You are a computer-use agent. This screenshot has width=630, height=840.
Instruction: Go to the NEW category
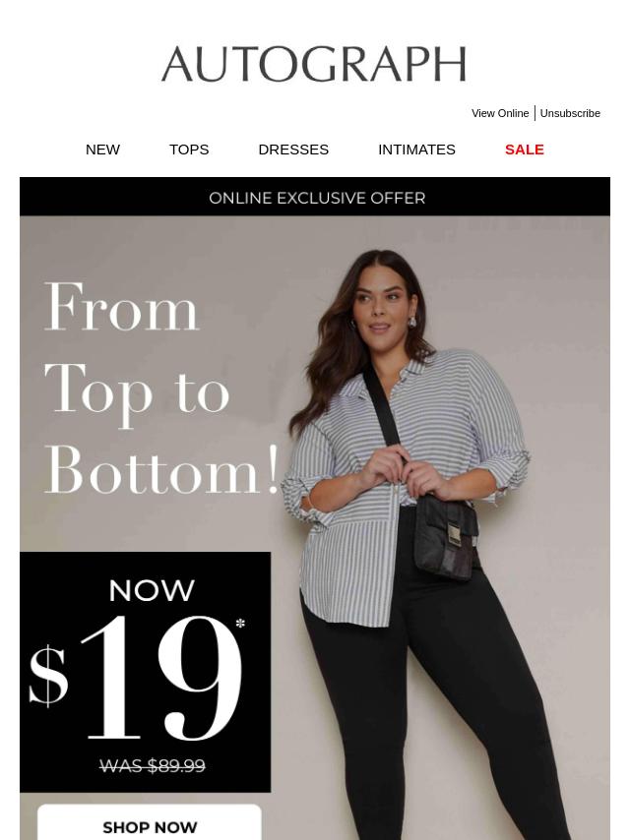[102, 150]
